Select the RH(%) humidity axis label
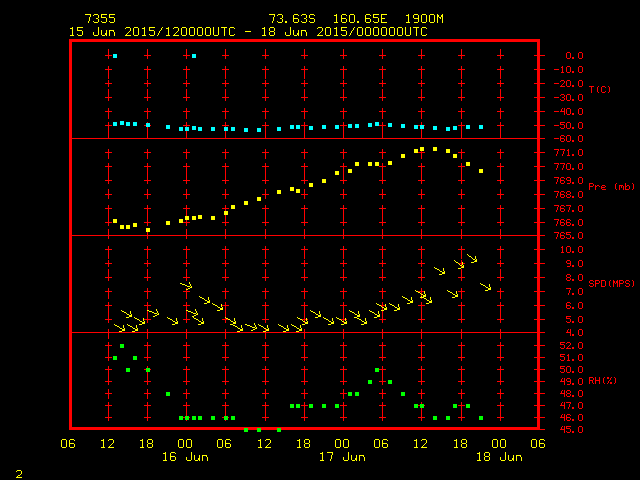640x480 pixels. [603, 381]
